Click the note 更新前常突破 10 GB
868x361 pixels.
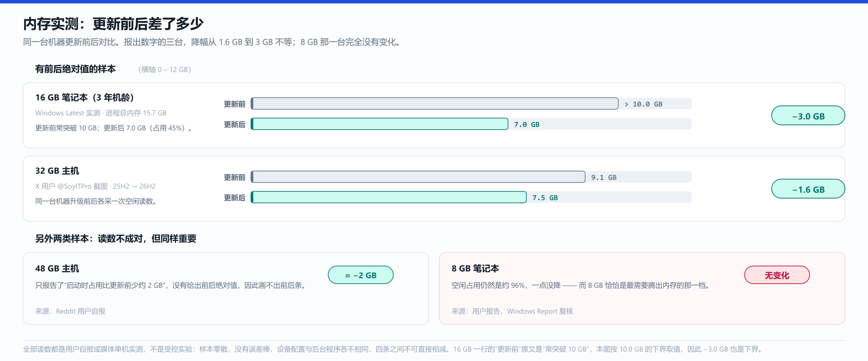tap(114, 128)
